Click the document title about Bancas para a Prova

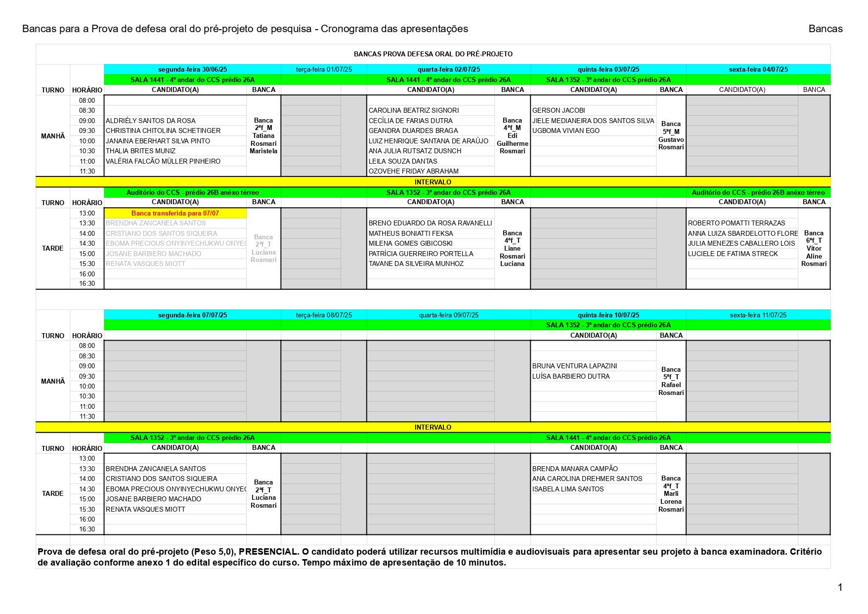pyautogui.click(x=245, y=29)
